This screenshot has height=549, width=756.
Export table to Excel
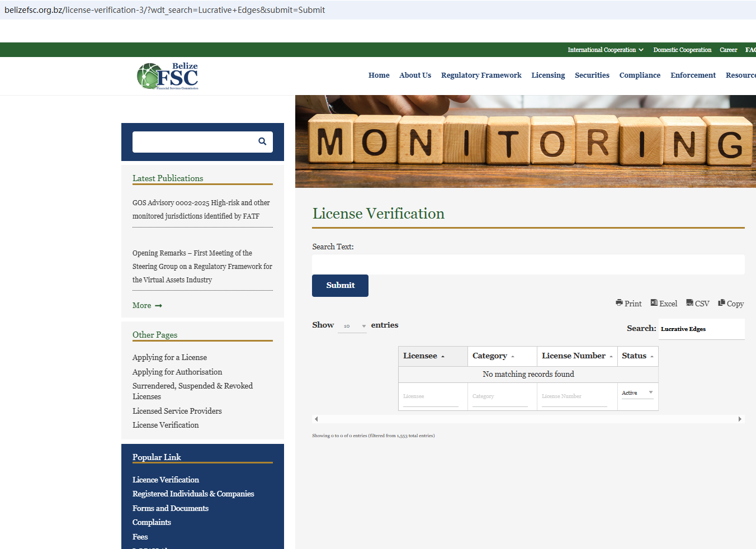[x=664, y=304]
